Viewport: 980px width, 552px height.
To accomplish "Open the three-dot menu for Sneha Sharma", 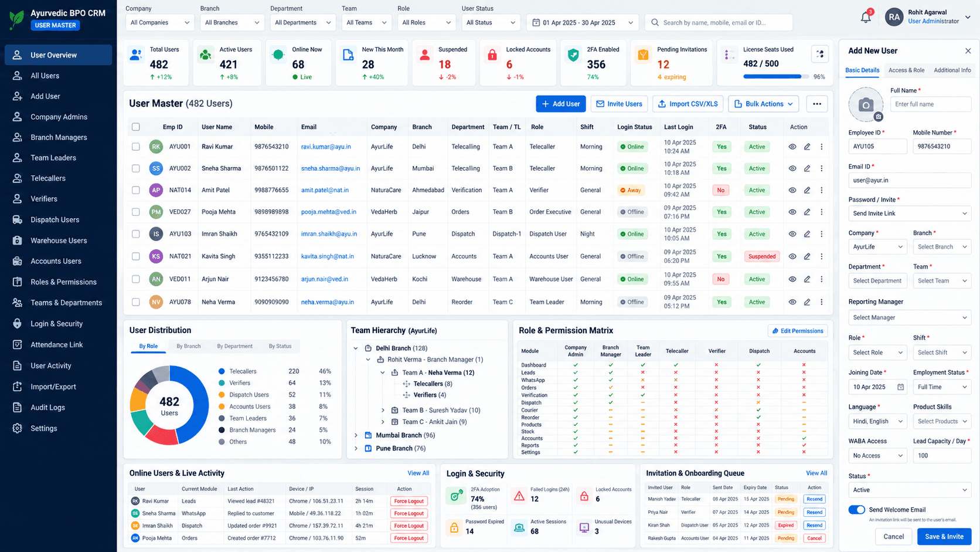I will (x=822, y=168).
